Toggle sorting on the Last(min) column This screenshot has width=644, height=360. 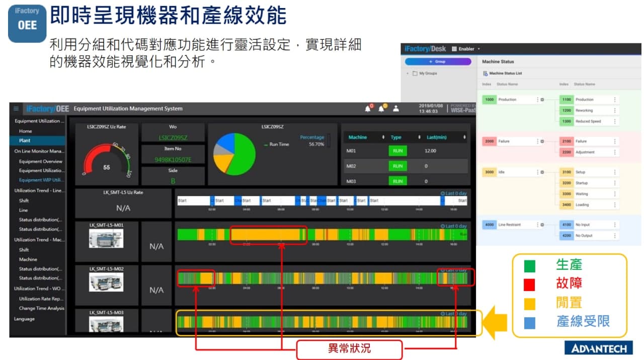coord(465,137)
